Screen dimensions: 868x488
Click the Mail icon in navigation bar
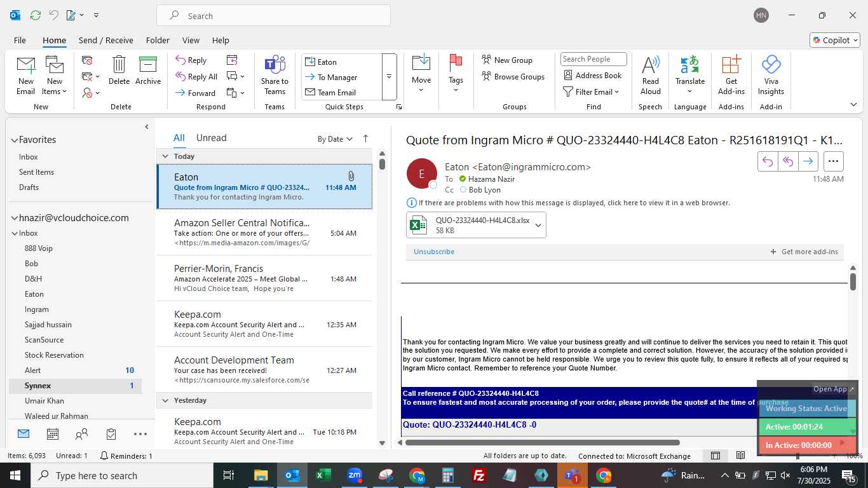point(24,435)
